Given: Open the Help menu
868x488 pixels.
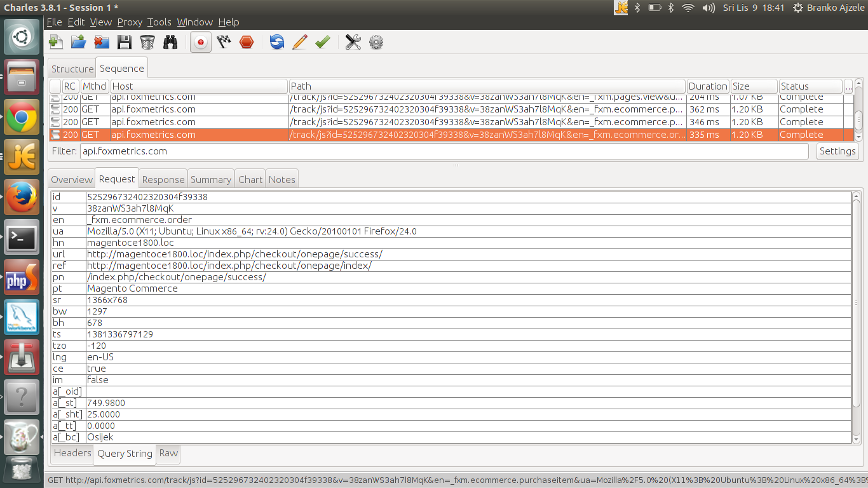Looking at the screenshot, I should (229, 22).
